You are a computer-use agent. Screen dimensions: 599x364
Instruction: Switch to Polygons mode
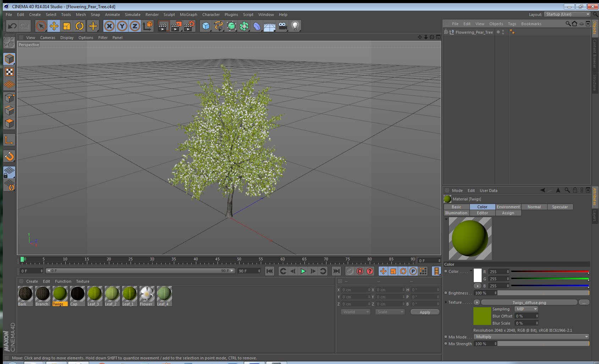pyautogui.click(x=9, y=123)
